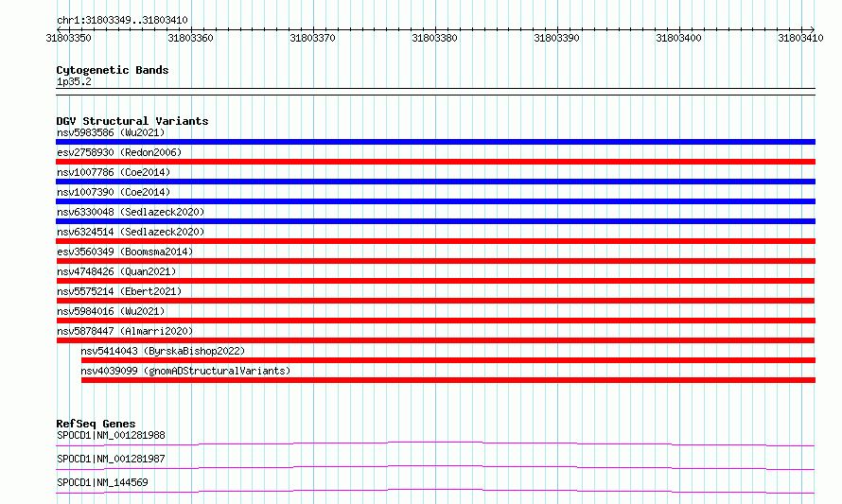Screen dimensions: 842x504
Task: Click ruler position 31803360
Action: [190, 38]
